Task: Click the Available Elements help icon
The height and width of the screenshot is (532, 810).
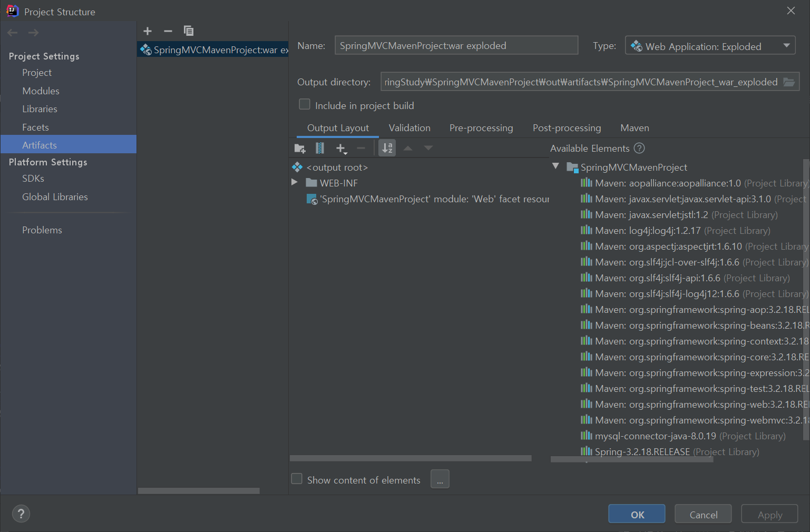Action: click(x=639, y=149)
